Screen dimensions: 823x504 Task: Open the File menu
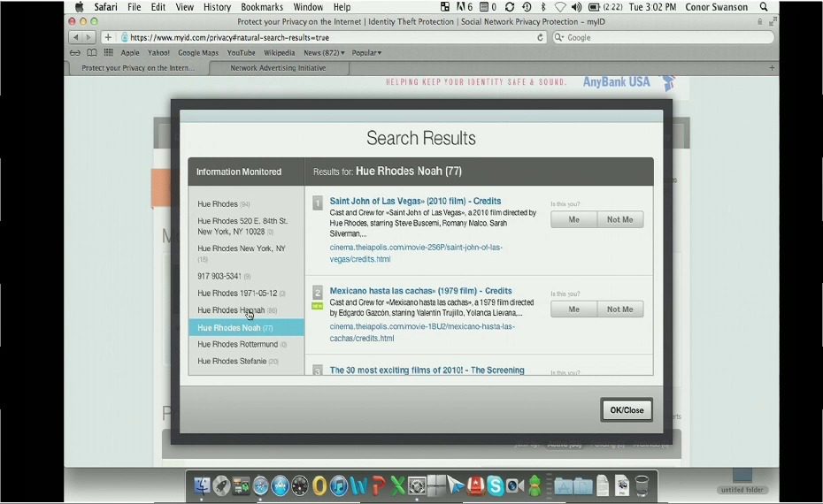(134, 7)
